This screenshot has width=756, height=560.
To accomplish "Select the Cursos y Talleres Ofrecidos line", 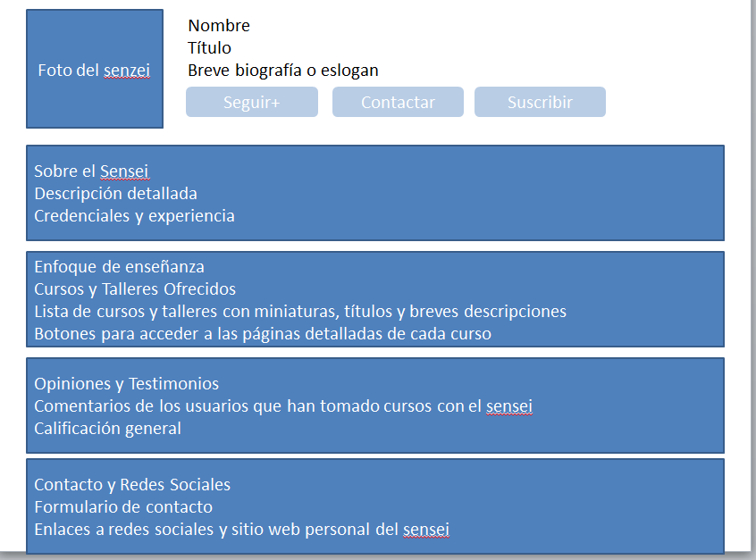I will (x=135, y=289).
